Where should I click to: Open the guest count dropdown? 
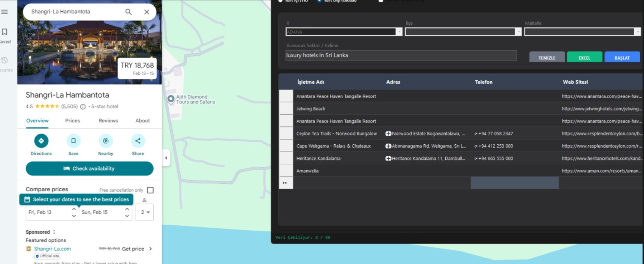point(144,212)
